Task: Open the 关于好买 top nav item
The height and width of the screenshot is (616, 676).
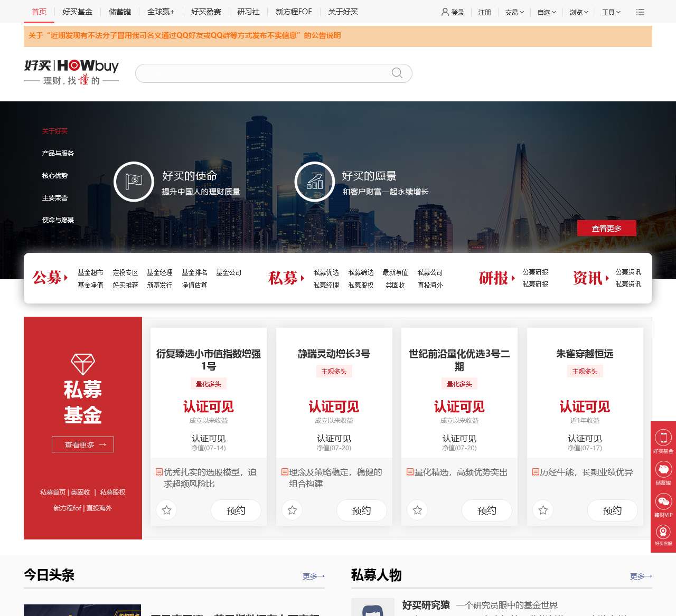Action: (x=343, y=12)
